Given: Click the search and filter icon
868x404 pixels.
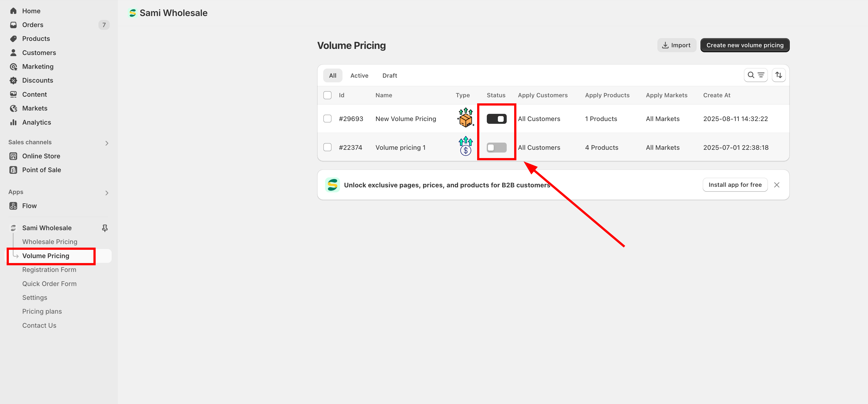Looking at the screenshot, I should [x=755, y=75].
